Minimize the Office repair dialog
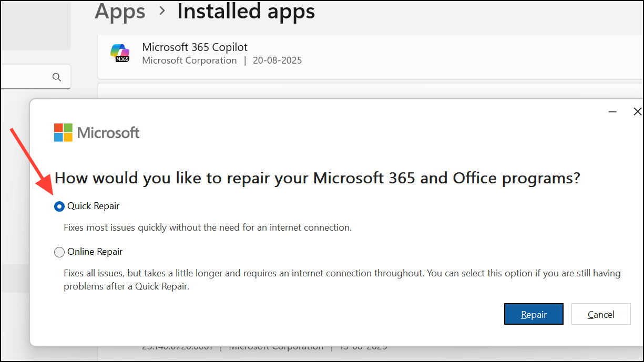The height and width of the screenshot is (362, 644). pyautogui.click(x=612, y=112)
